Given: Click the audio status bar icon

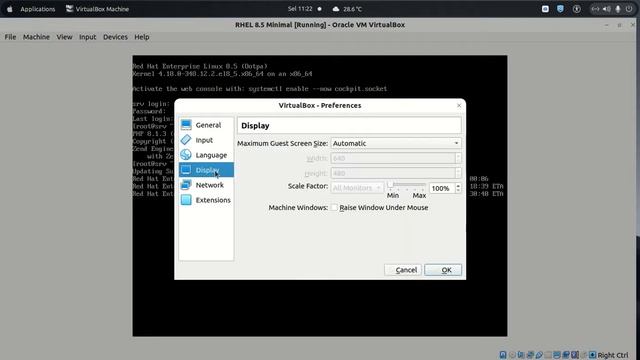Looking at the screenshot, I should click(521, 355).
